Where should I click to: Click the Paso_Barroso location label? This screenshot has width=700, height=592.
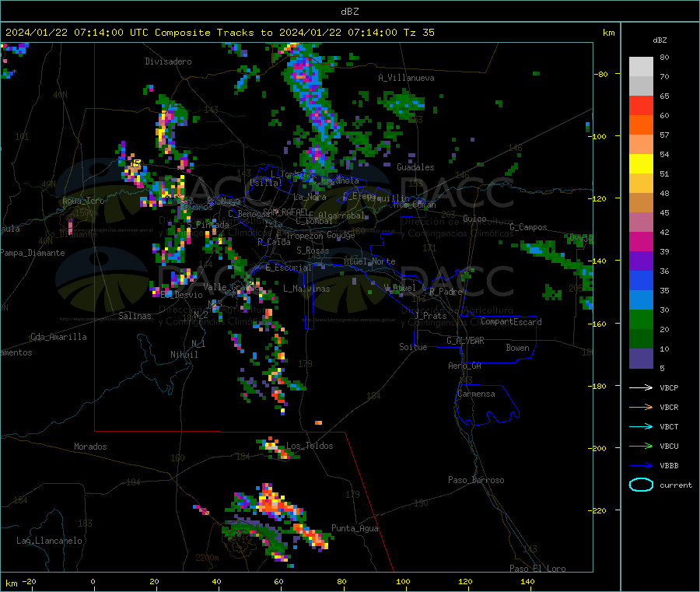(476, 480)
